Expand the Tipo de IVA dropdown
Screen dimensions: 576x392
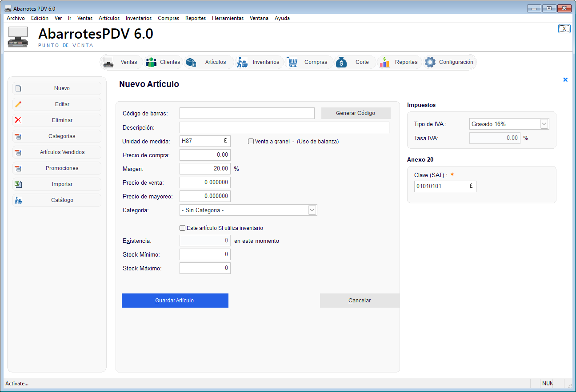[x=544, y=124]
